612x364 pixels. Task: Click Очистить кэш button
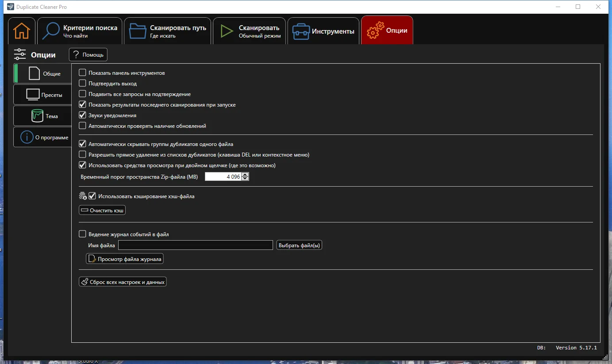click(102, 210)
